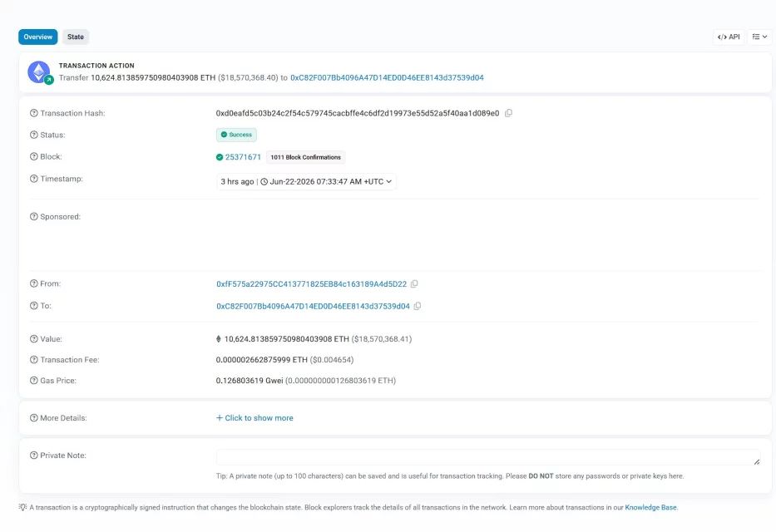
Task: Switch to the Overview tab
Action: click(x=38, y=37)
